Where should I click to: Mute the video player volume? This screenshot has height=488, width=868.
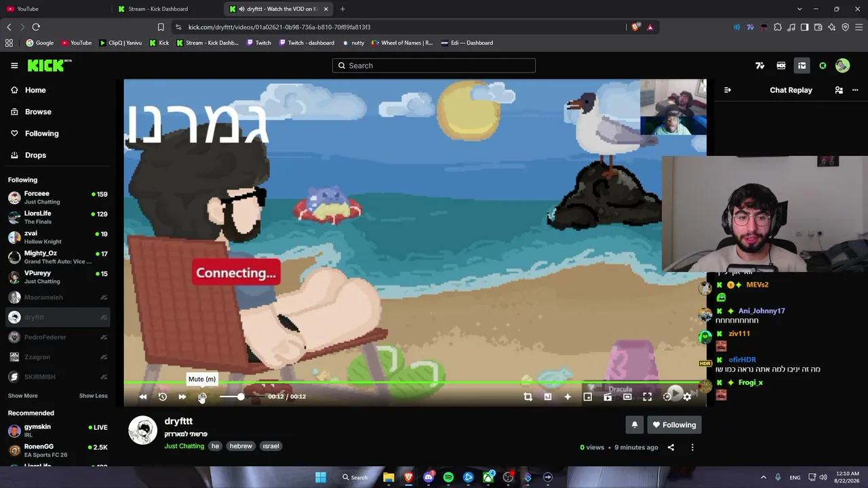click(202, 396)
